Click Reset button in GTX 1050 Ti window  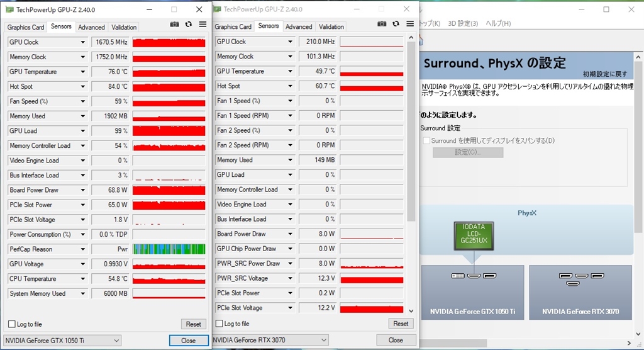point(194,324)
